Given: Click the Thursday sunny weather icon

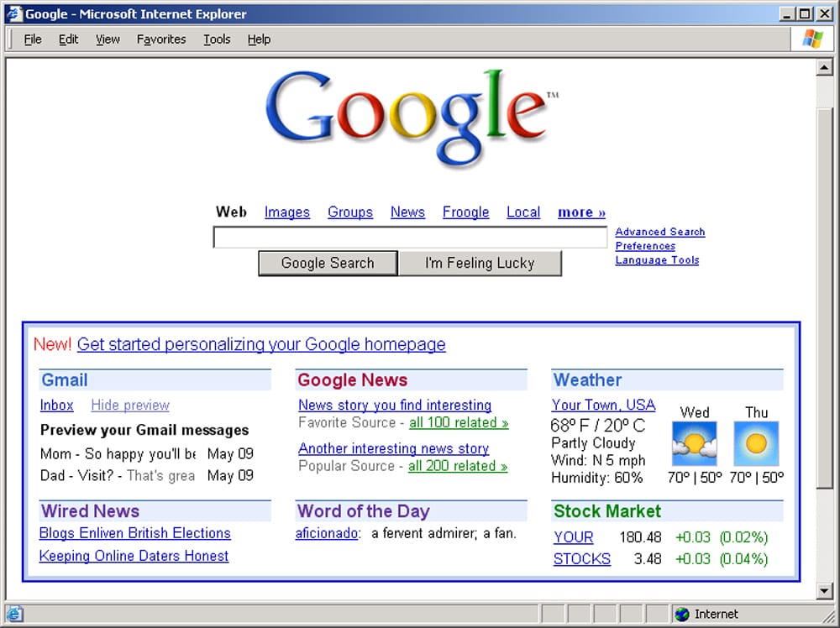Looking at the screenshot, I should point(756,444).
